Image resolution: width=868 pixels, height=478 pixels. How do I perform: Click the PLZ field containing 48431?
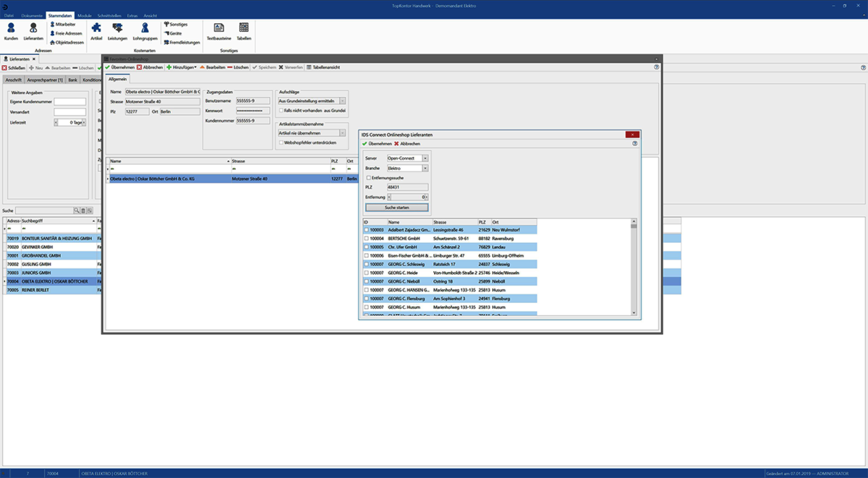coord(407,187)
